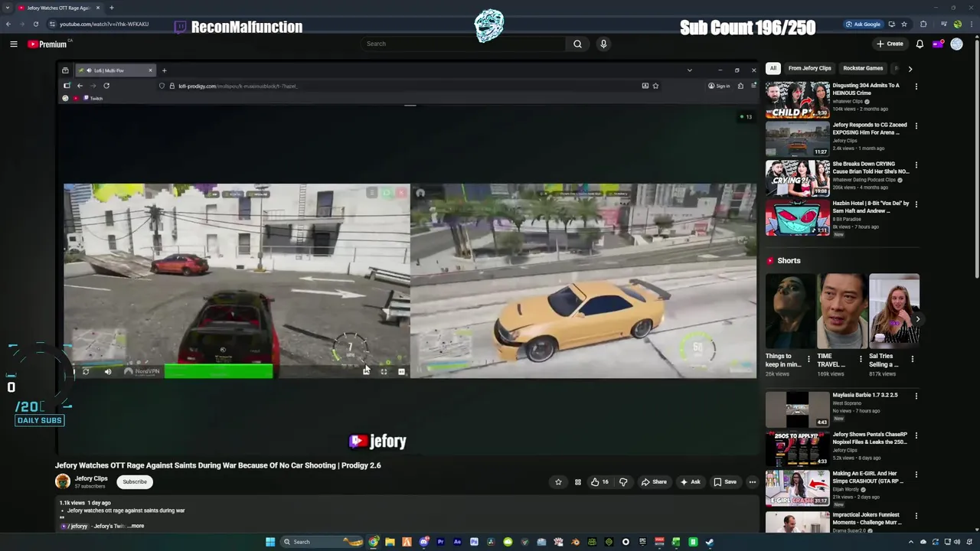Open the Jefory Clips channel avatar
Image resolution: width=980 pixels, height=551 pixels.
click(62, 481)
